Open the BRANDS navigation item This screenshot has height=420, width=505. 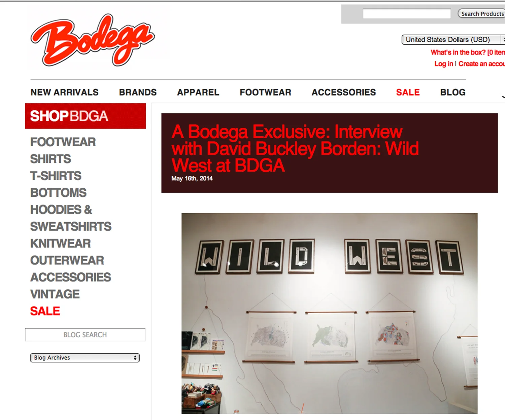click(138, 92)
